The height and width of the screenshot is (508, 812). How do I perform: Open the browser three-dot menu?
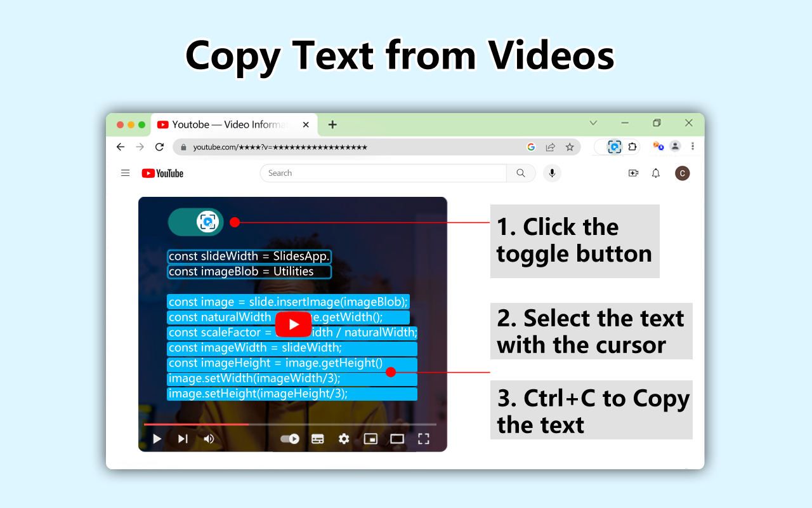coord(693,146)
